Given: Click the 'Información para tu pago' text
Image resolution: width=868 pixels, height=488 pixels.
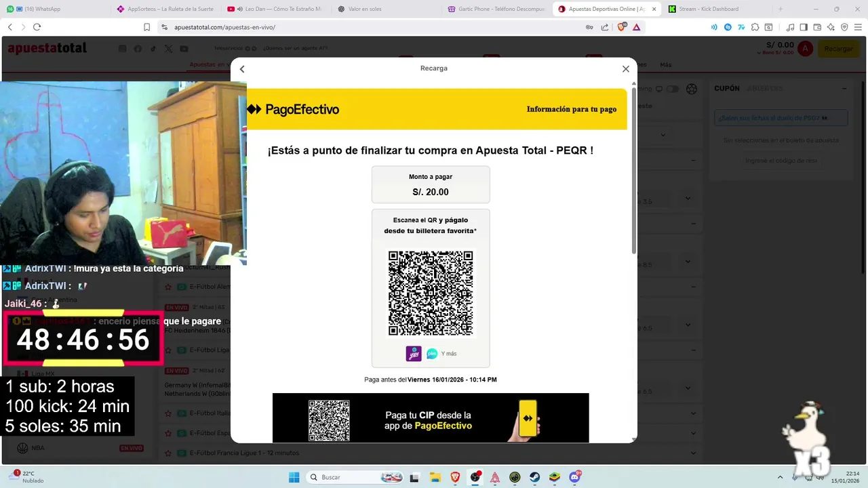Looking at the screenshot, I should tap(572, 109).
